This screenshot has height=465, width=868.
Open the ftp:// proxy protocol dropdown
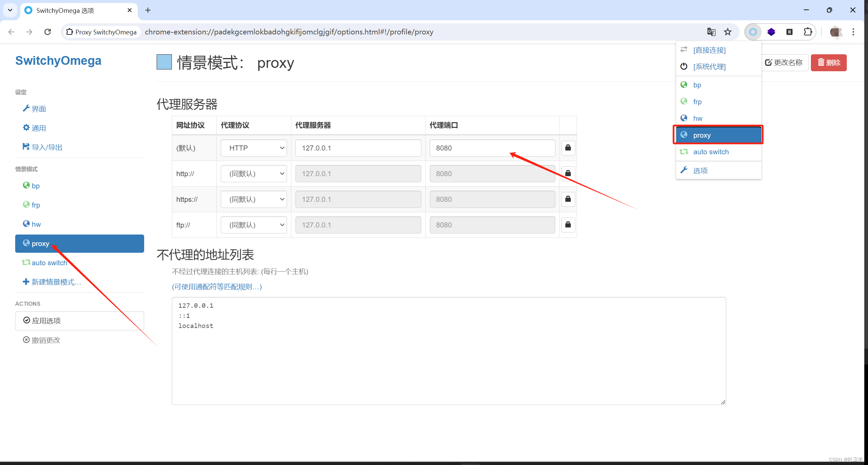(254, 225)
